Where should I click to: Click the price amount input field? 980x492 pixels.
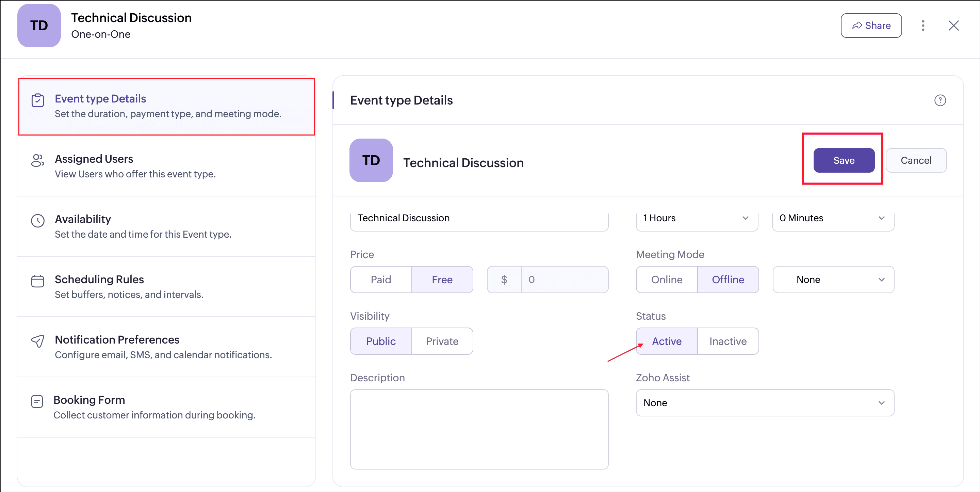click(x=565, y=280)
